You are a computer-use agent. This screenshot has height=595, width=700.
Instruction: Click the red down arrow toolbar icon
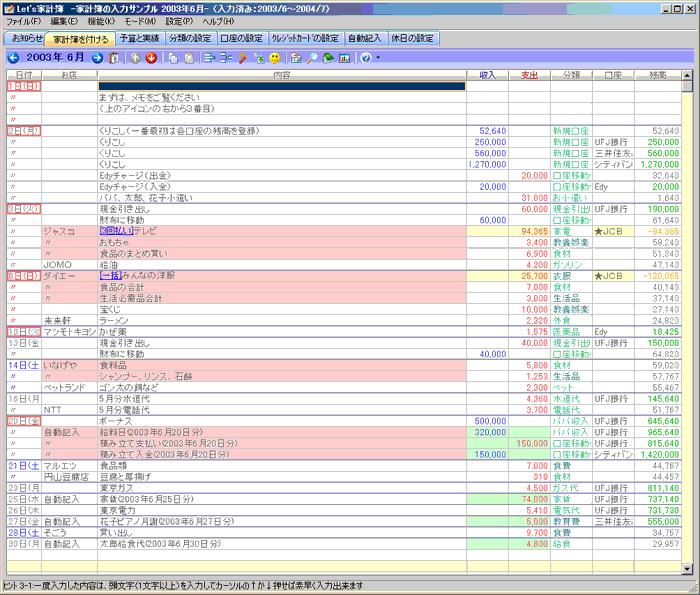point(151,58)
